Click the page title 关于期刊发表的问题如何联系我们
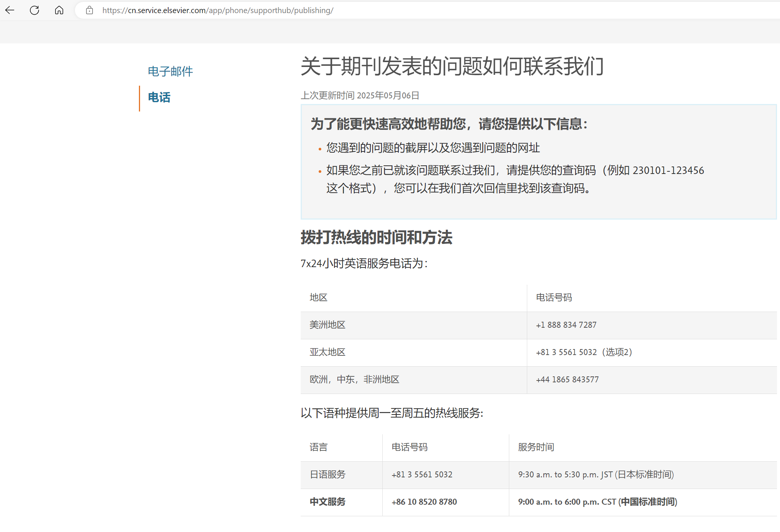The image size is (780, 532). point(452,67)
